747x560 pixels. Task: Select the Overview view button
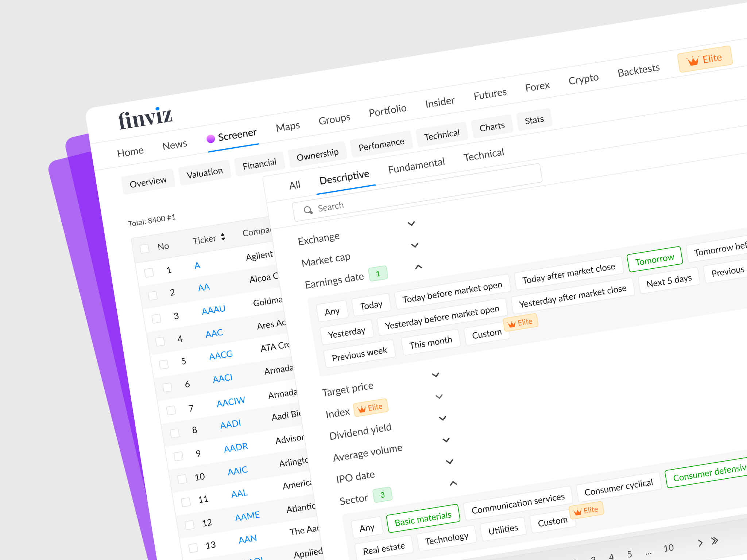[x=148, y=182]
